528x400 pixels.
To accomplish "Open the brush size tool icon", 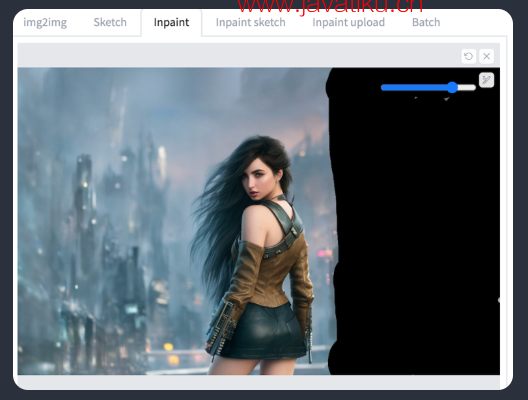I will tap(486, 80).
